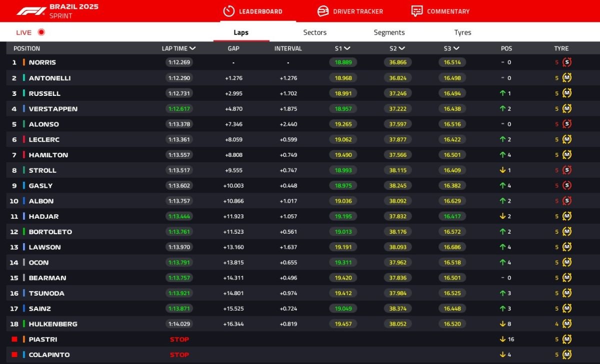Click the STOP status for Colapinto

tap(179, 355)
